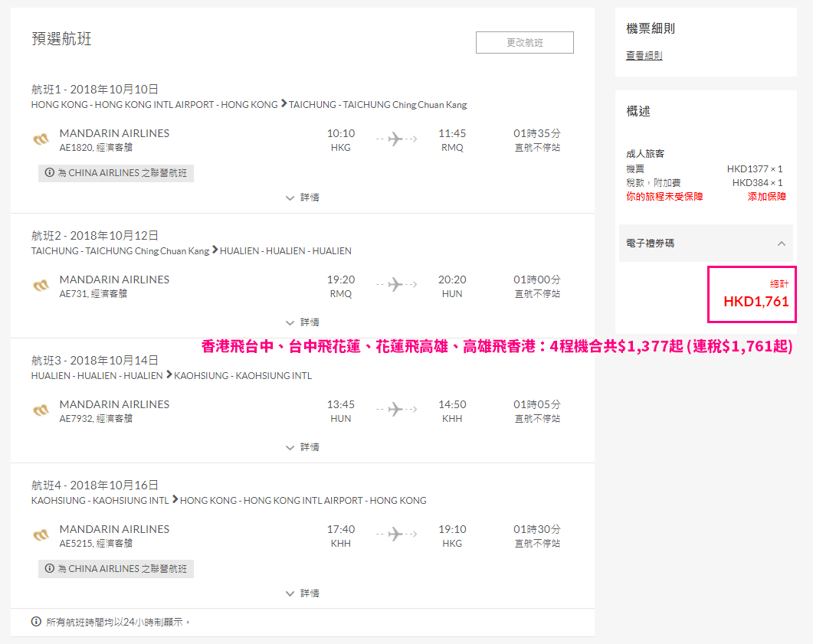813x644 pixels.
Task: Click route arrow between Hong Kong and Taichung
Action: pos(284,103)
